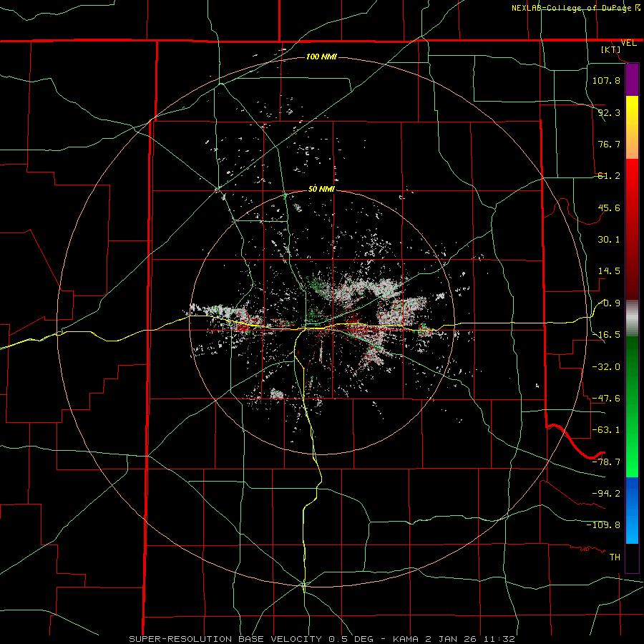
Task: Click the -47.6 velocity scale value
Action: [x=606, y=399]
